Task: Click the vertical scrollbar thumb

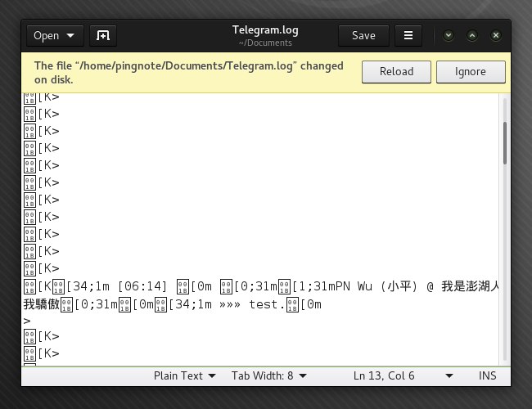Action: [505, 143]
